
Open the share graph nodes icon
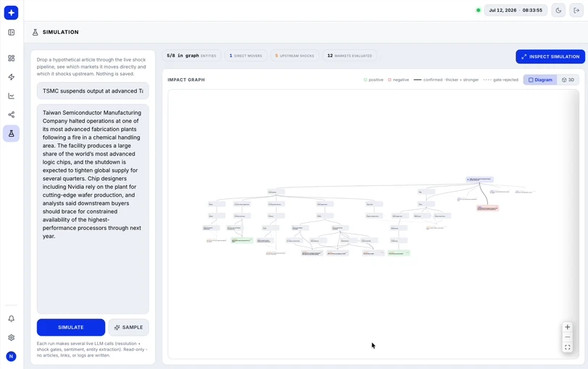12,114
